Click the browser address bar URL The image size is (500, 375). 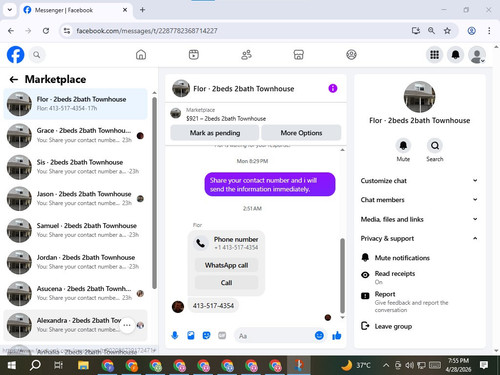pos(147,31)
